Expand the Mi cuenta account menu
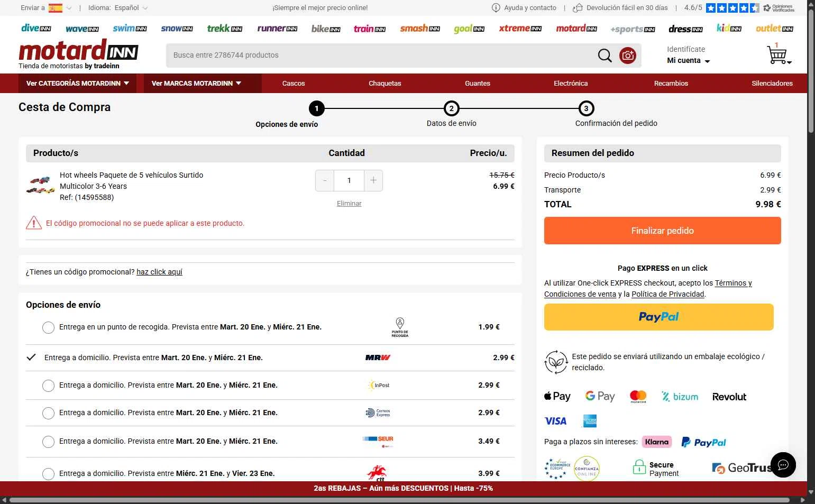 [689, 60]
